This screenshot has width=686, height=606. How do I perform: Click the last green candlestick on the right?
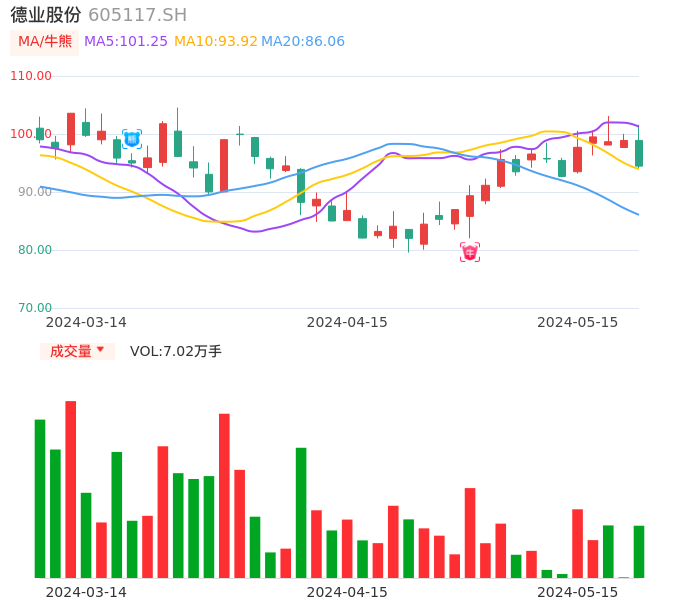[x=639, y=152]
